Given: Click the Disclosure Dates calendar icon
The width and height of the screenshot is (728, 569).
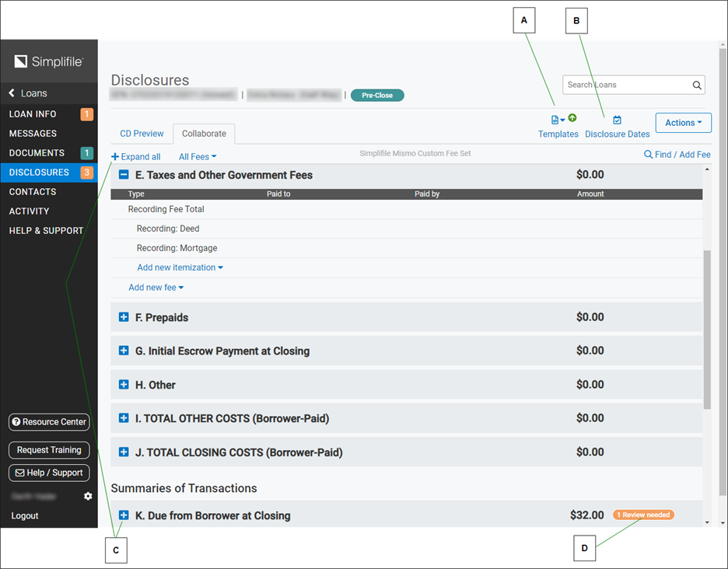Looking at the screenshot, I should tap(617, 120).
